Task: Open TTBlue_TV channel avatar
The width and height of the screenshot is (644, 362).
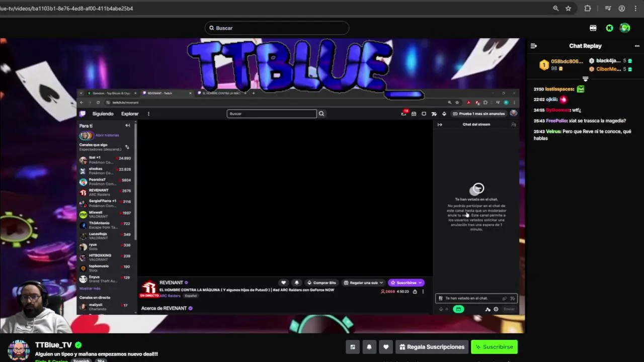Action: (x=19, y=350)
